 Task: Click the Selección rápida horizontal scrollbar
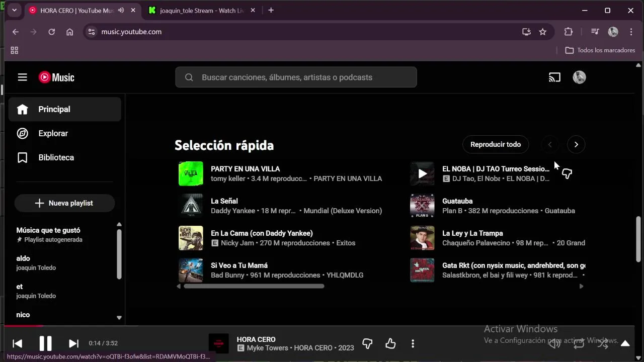coord(254,286)
